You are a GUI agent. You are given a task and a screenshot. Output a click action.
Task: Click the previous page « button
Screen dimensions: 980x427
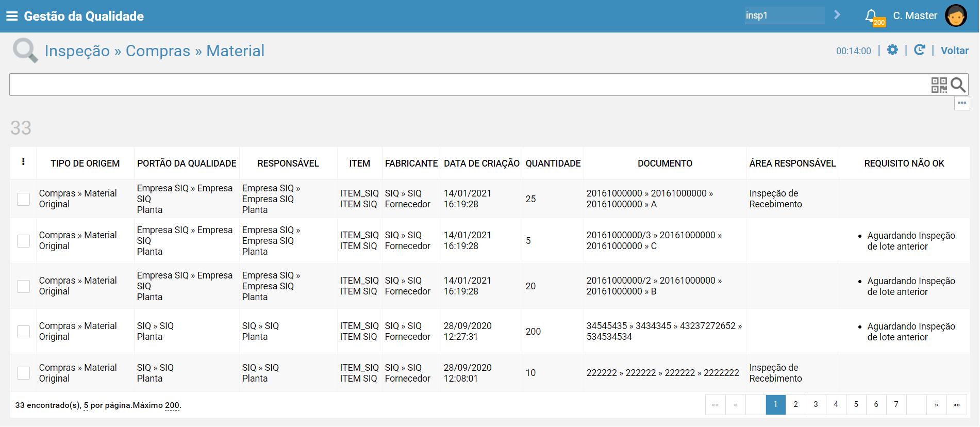735,404
